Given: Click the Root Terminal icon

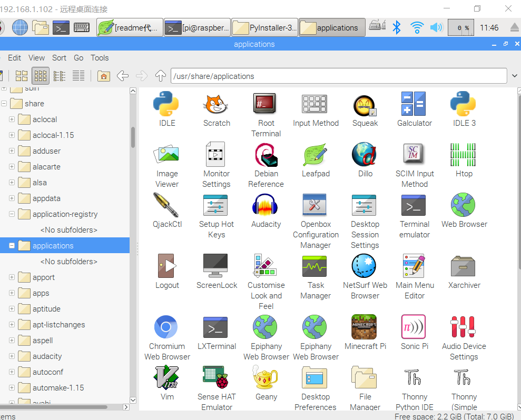Looking at the screenshot, I should [266, 104].
